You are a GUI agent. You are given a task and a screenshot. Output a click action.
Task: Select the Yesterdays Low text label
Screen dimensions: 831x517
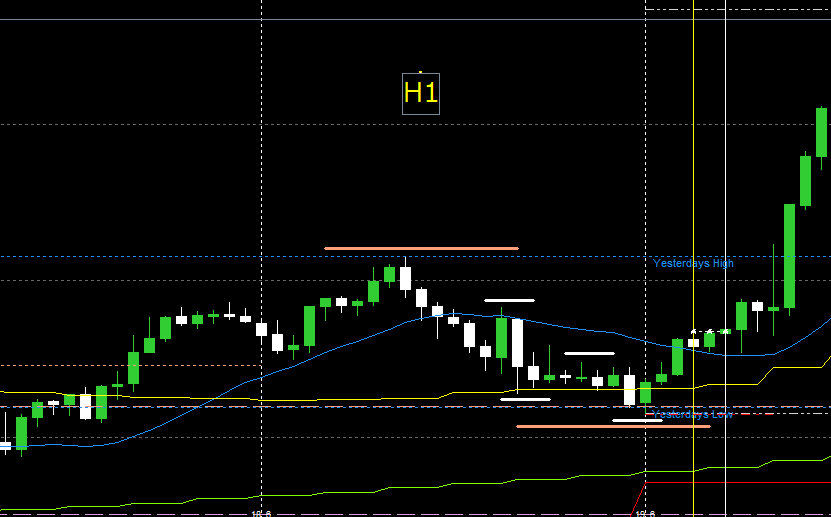pyautogui.click(x=693, y=413)
